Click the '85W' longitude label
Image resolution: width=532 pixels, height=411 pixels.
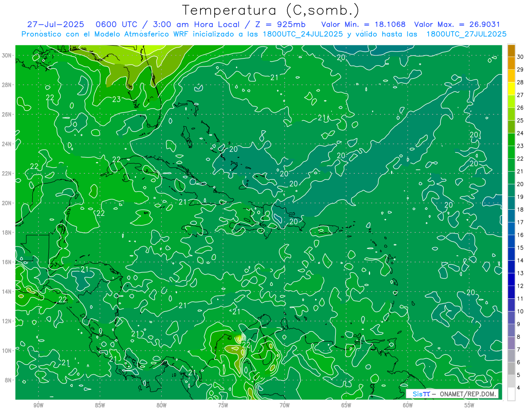(100, 405)
